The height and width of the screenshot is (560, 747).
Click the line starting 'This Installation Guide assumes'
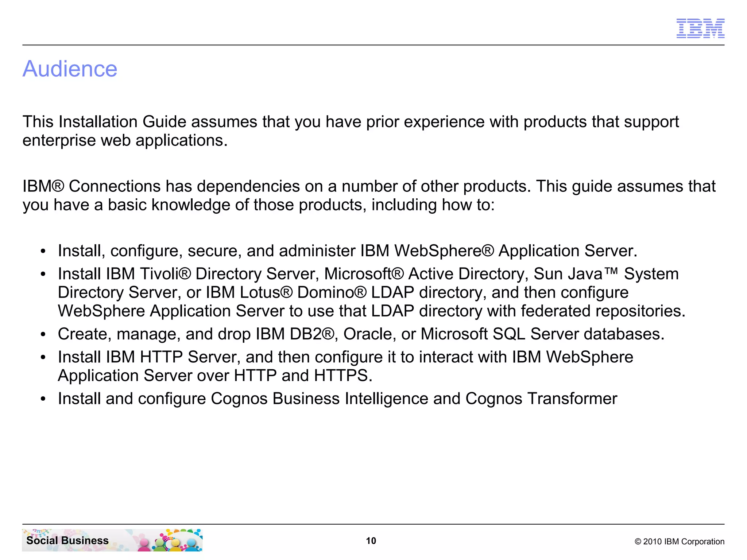[351, 122]
